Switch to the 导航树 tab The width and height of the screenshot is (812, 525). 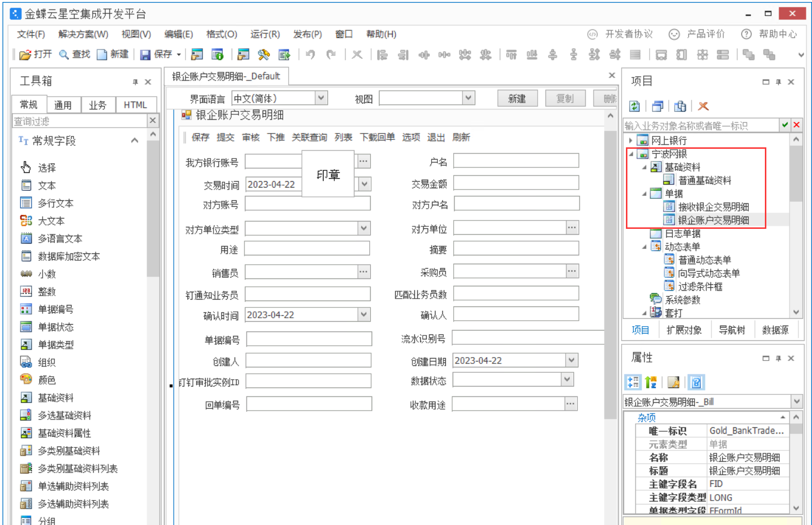tap(731, 330)
